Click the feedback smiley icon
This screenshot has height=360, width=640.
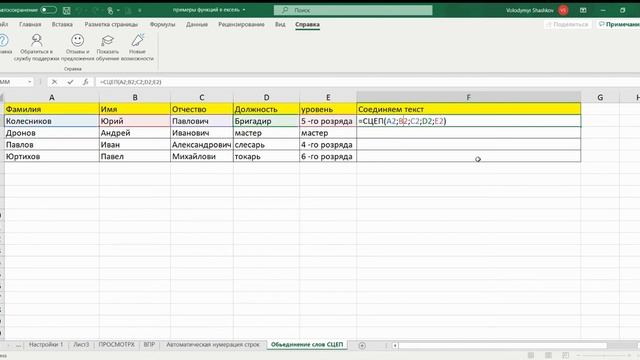[78, 40]
